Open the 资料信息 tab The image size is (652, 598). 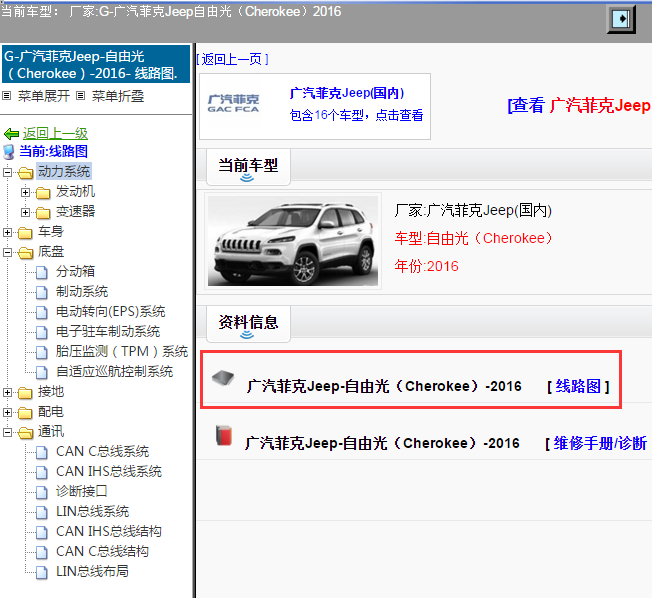click(x=248, y=324)
